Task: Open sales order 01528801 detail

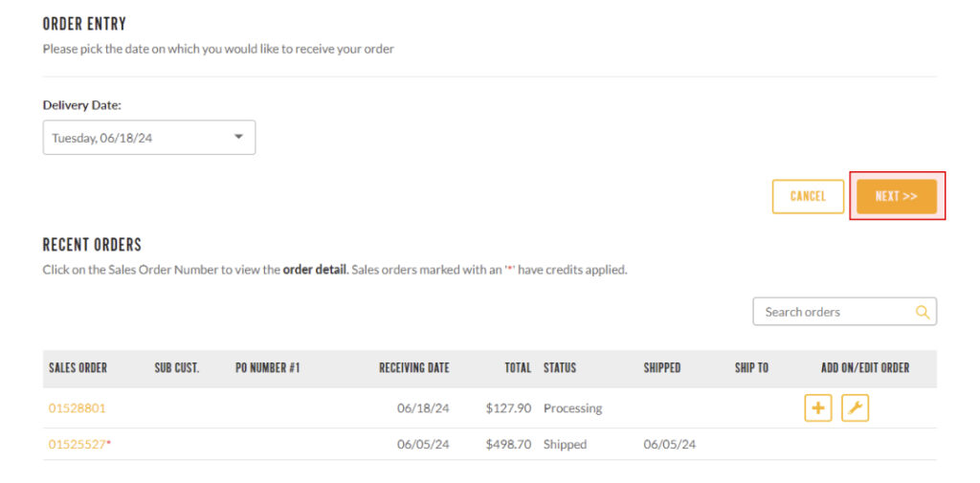Action: pos(78,408)
